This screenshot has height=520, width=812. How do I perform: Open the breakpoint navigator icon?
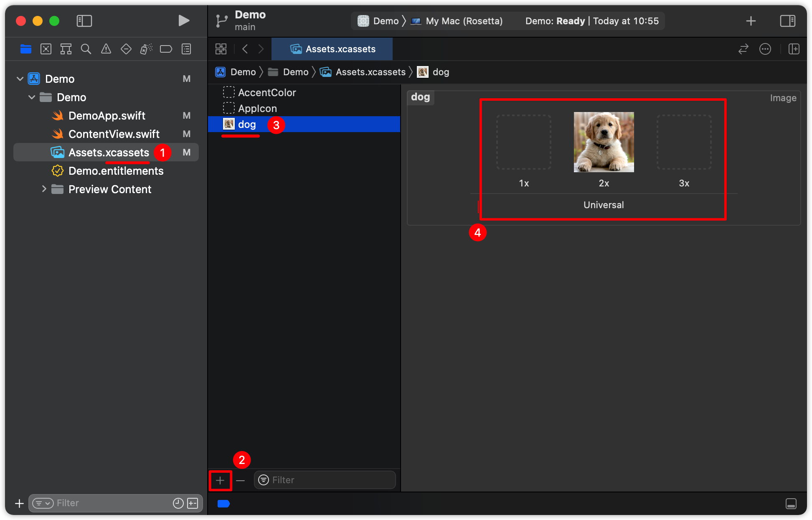(x=166, y=49)
